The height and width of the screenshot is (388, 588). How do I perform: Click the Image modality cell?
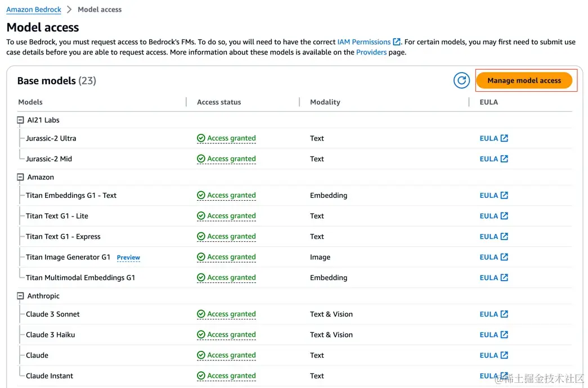(x=320, y=257)
